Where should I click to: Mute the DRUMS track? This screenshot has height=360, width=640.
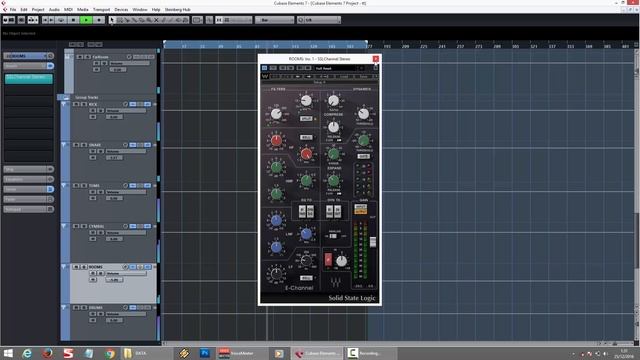coord(76,307)
